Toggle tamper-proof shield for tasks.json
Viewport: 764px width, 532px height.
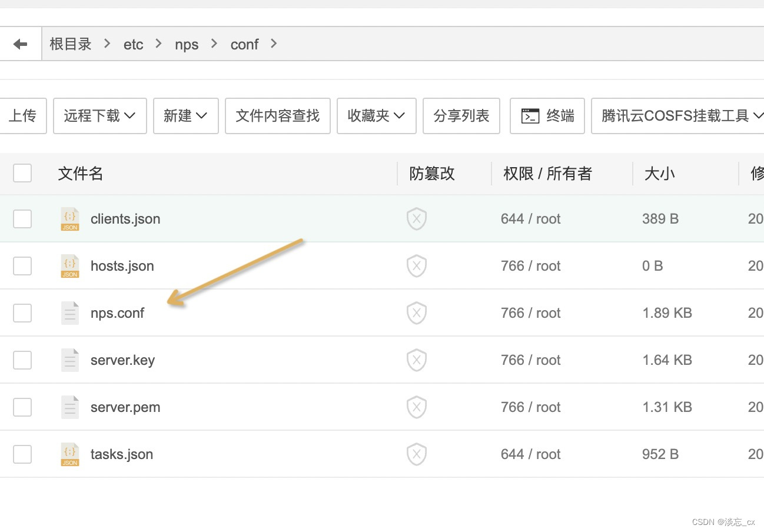point(417,454)
